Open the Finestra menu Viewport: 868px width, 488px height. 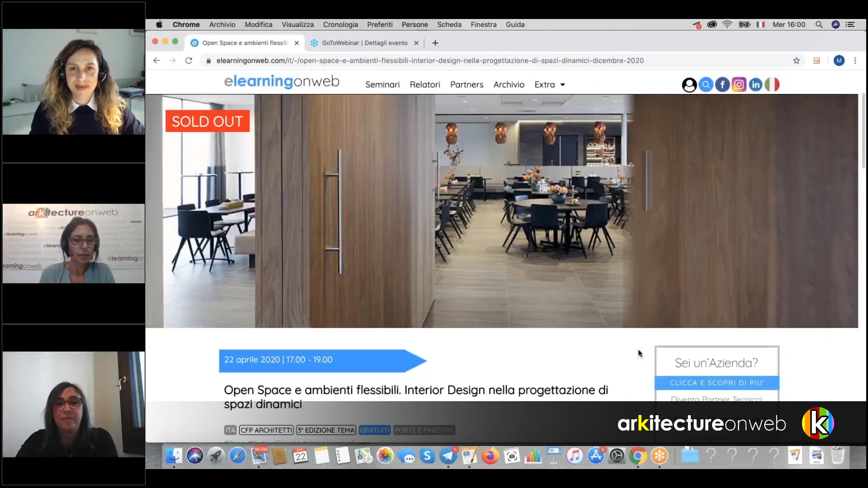483,25
